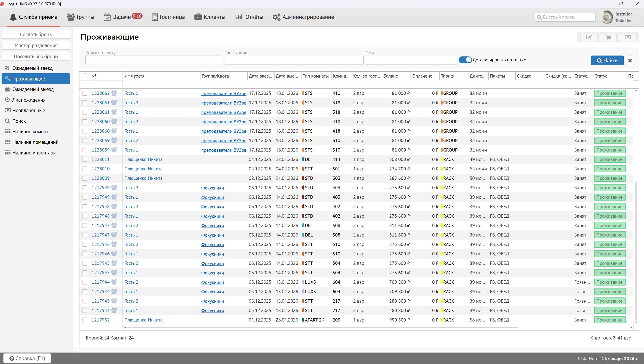Click the payment banknote icon button
Image resolution: width=644 pixels, height=364 pixels.
pos(627,37)
